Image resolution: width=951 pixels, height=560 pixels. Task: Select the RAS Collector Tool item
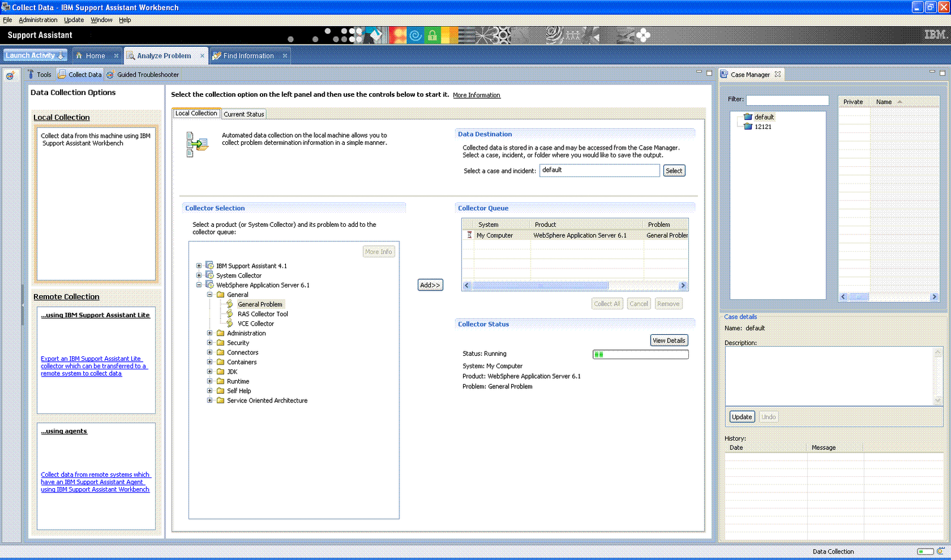263,314
